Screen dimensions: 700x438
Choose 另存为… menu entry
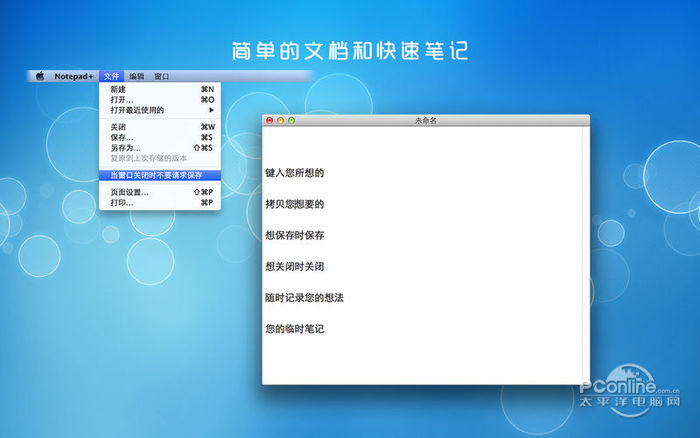pyautogui.click(x=160, y=147)
